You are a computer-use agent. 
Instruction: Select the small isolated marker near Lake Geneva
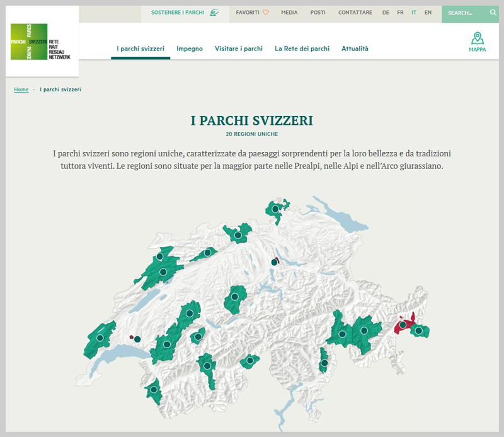click(137, 339)
